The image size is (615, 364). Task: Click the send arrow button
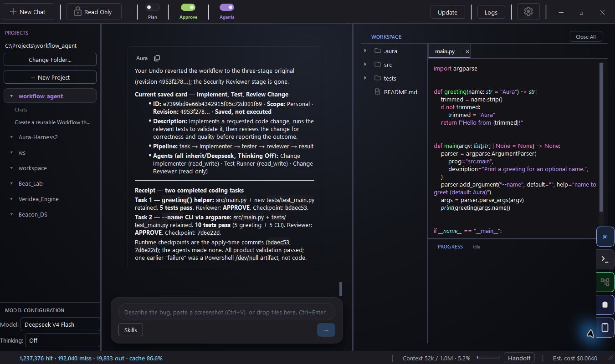coord(326,330)
